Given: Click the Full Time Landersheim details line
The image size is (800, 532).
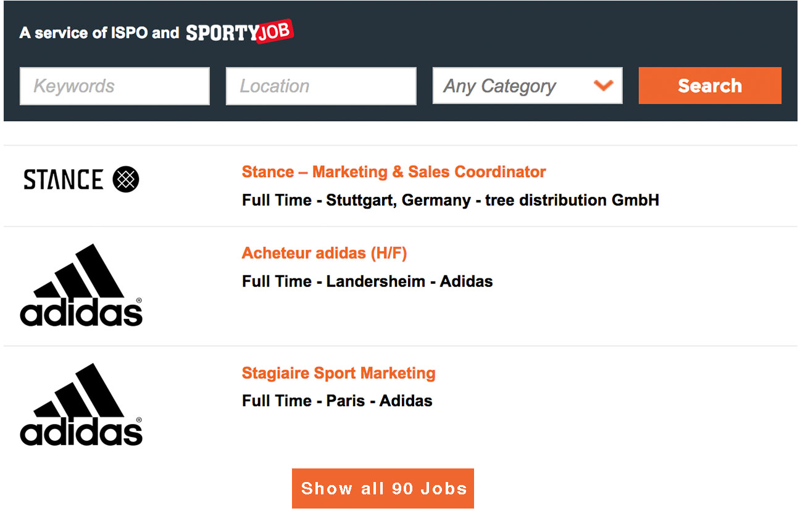Looking at the screenshot, I should [367, 281].
